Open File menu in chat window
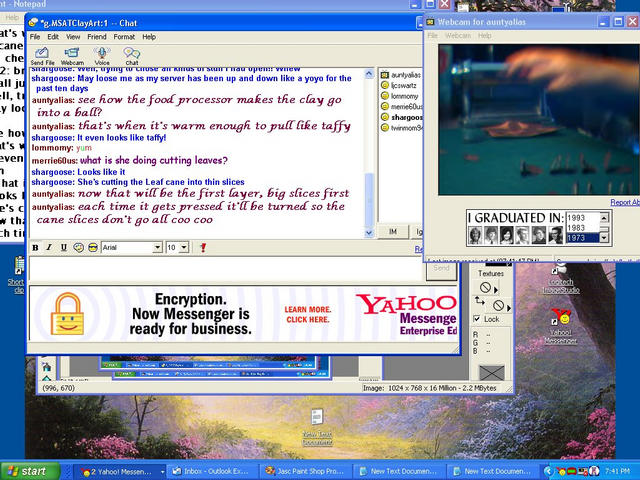 tap(35, 37)
